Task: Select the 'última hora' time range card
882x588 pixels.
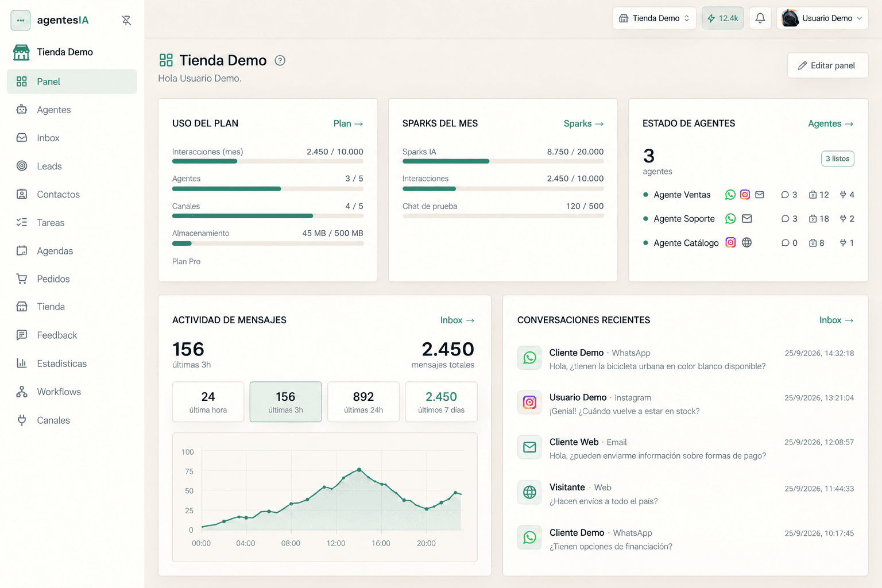Action: [208, 402]
